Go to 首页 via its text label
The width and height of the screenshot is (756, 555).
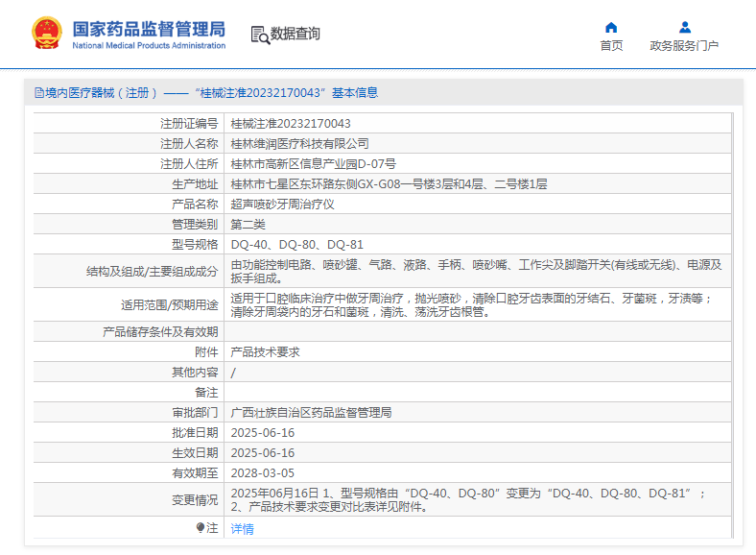coord(611,45)
